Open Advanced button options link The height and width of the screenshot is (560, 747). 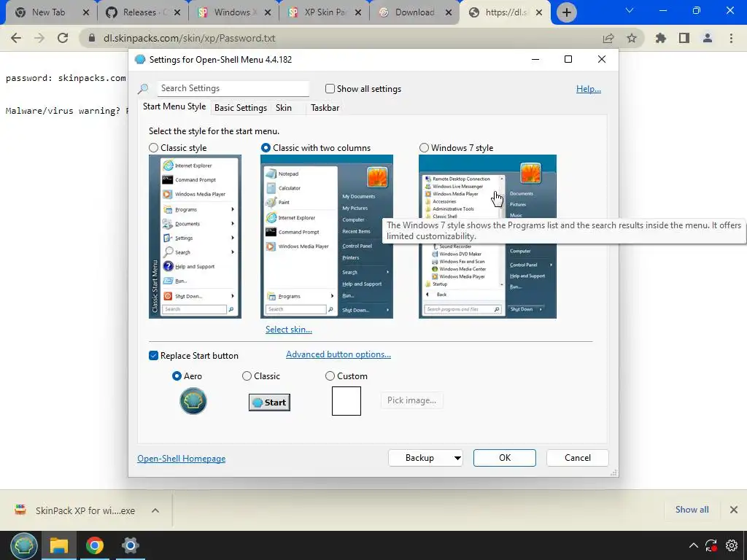point(338,354)
